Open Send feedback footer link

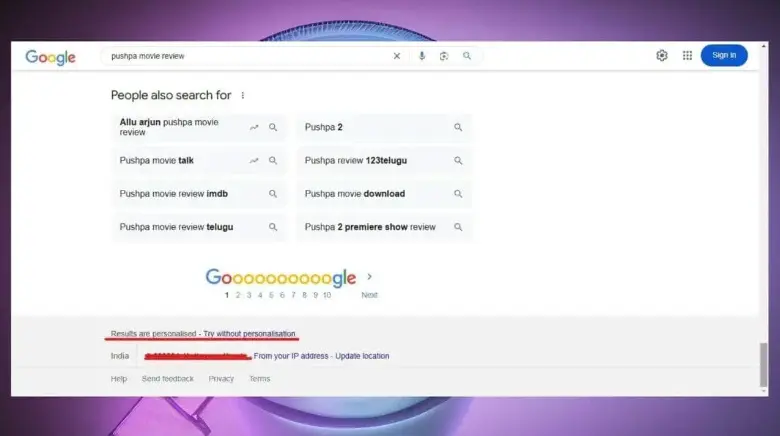[x=168, y=379]
